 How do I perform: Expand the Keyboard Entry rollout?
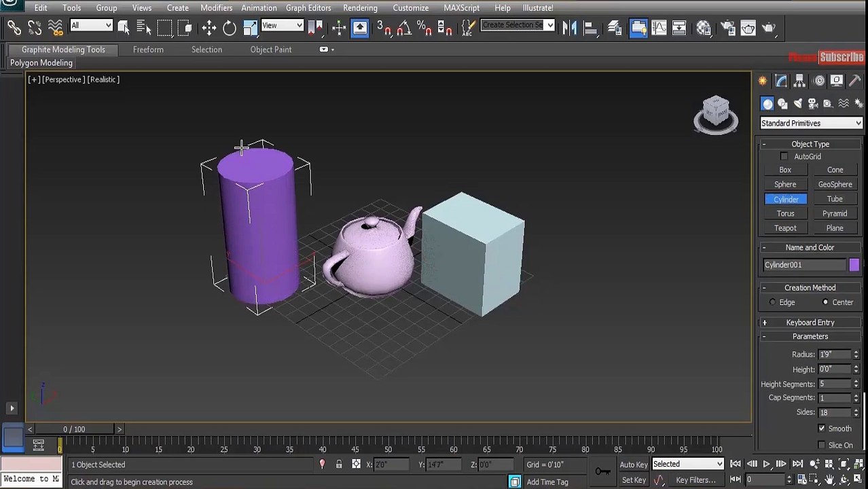point(810,323)
